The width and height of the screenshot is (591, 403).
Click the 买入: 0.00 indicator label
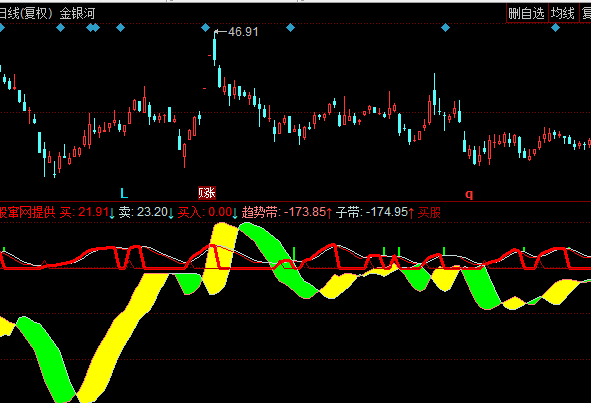tap(205, 212)
